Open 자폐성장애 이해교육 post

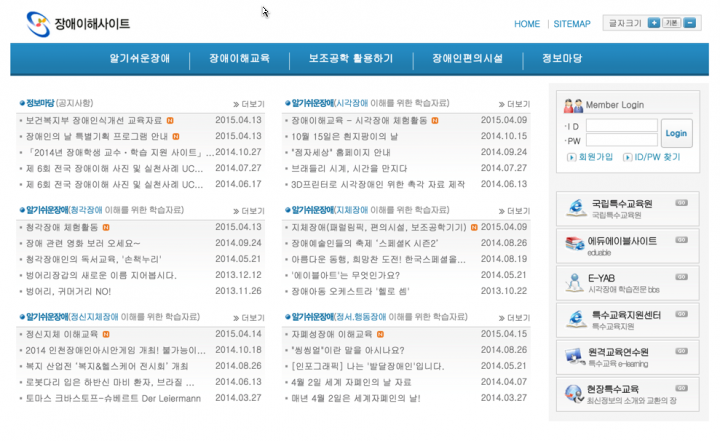pyautogui.click(x=332, y=334)
